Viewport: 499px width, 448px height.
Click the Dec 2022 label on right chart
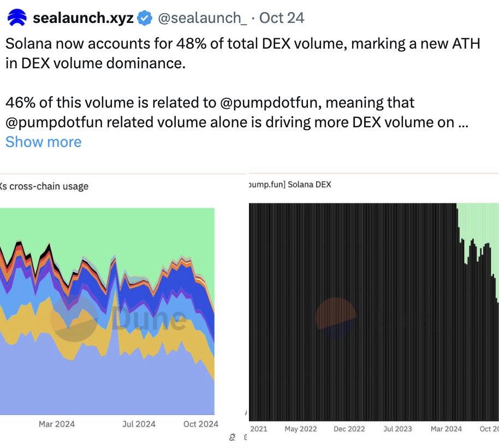(x=349, y=429)
